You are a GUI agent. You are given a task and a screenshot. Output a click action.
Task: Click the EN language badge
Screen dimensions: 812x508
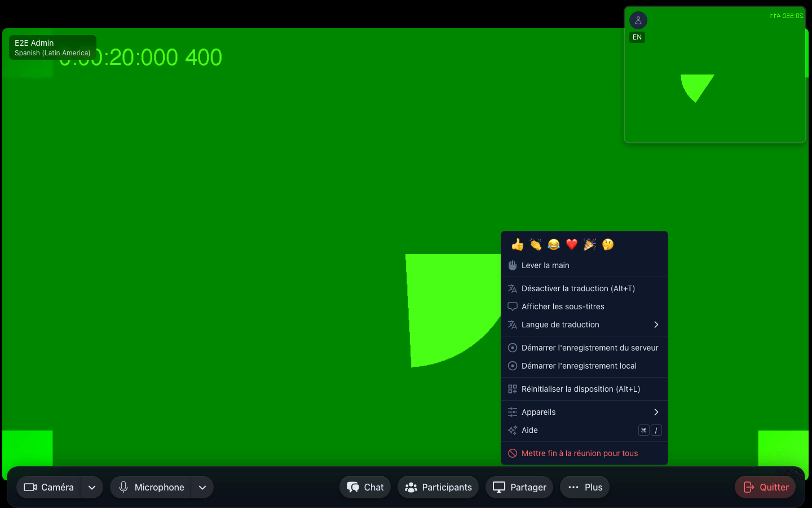pos(637,37)
